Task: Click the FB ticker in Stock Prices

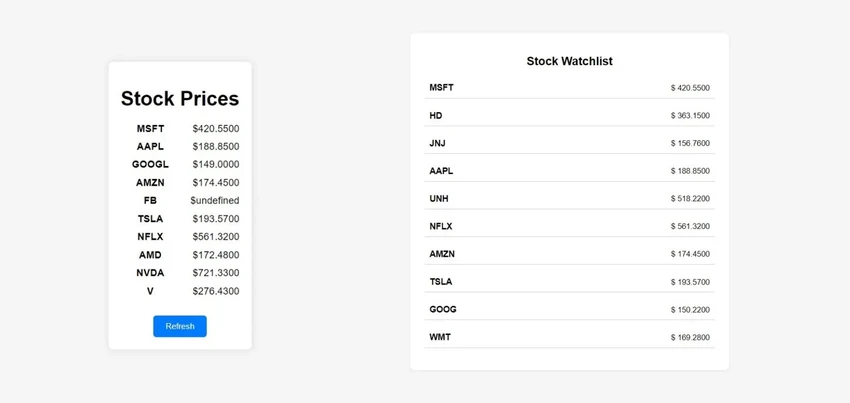Action: (x=150, y=200)
